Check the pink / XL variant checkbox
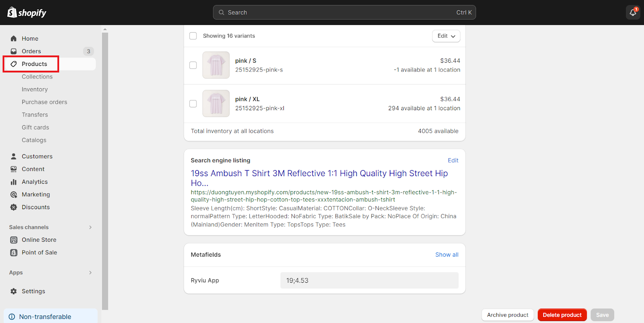Image resolution: width=644 pixels, height=323 pixels. (x=193, y=104)
